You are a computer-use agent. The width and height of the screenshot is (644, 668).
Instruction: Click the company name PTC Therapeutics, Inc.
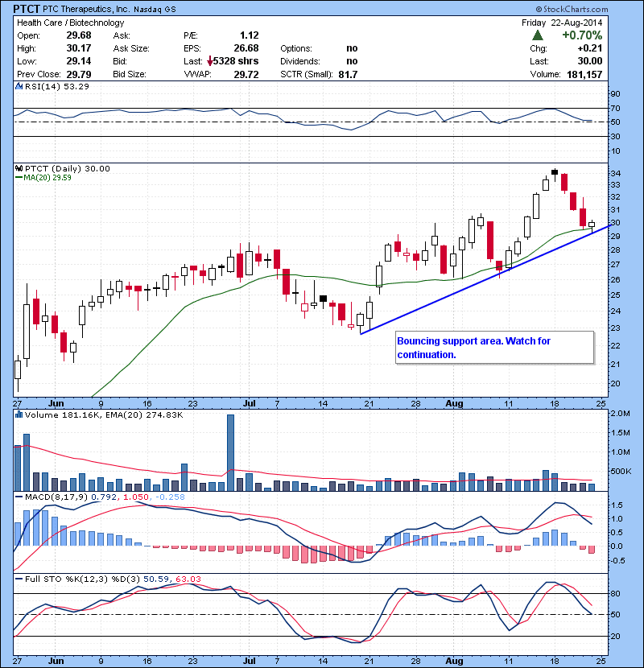pos(86,9)
